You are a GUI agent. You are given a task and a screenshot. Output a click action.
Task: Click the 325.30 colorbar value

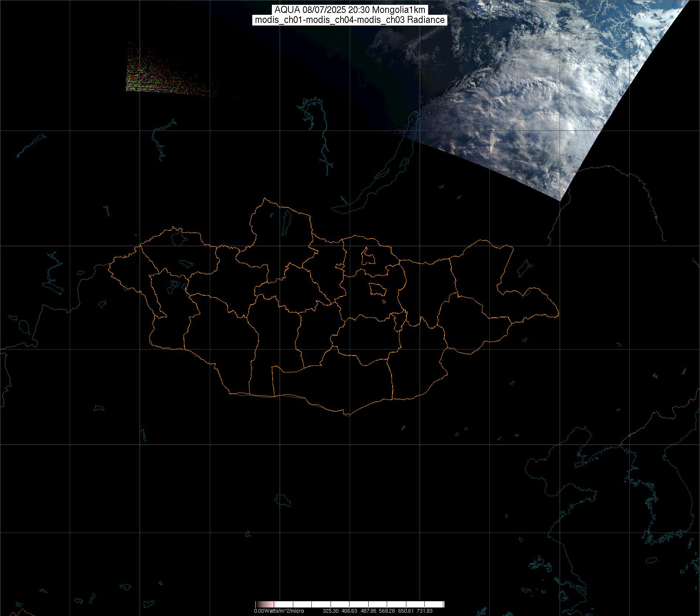click(331, 611)
